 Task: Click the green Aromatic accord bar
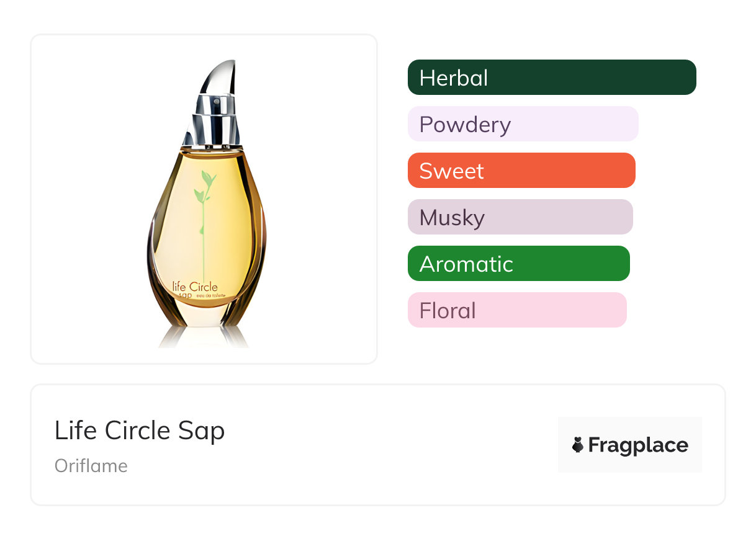click(x=518, y=264)
